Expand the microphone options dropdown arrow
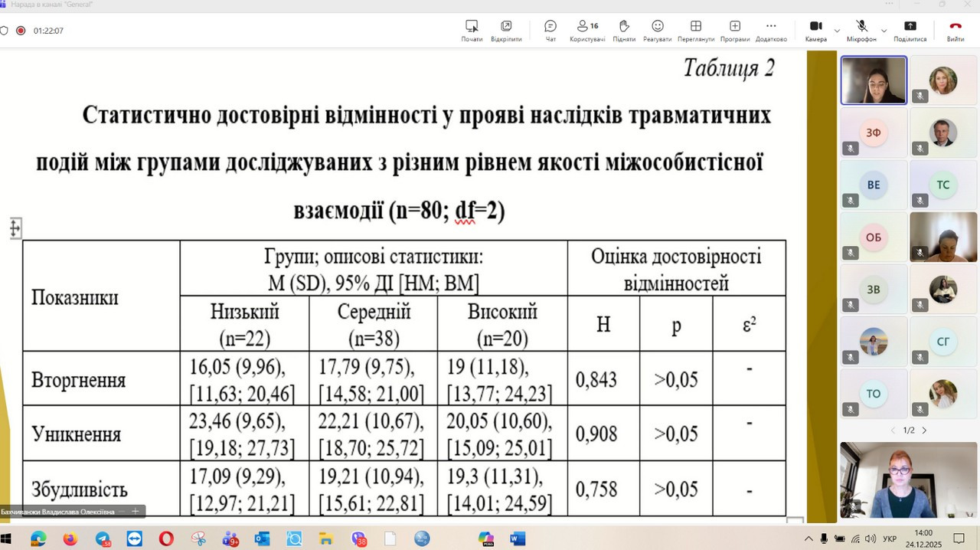Viewport: 980px width, 550px height. click(x=884, y=31)
